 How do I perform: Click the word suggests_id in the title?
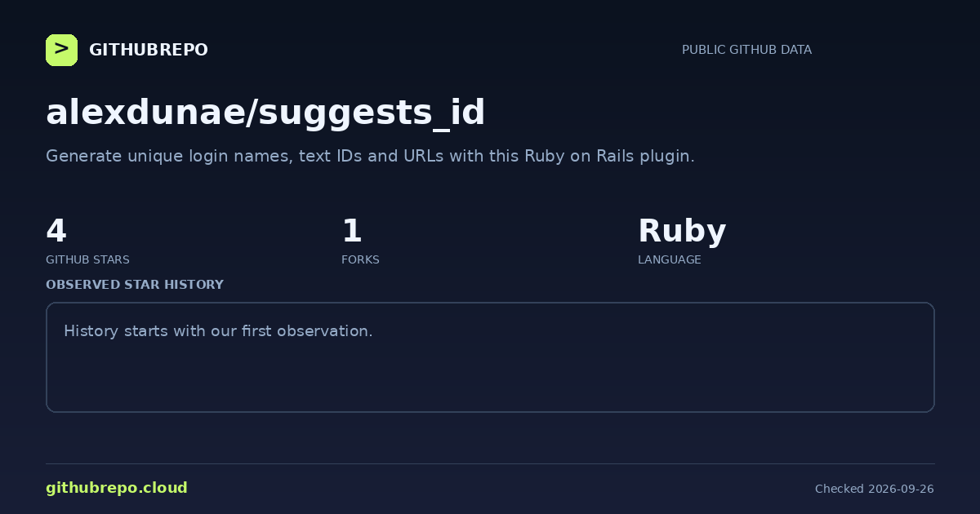click(372, 113)
